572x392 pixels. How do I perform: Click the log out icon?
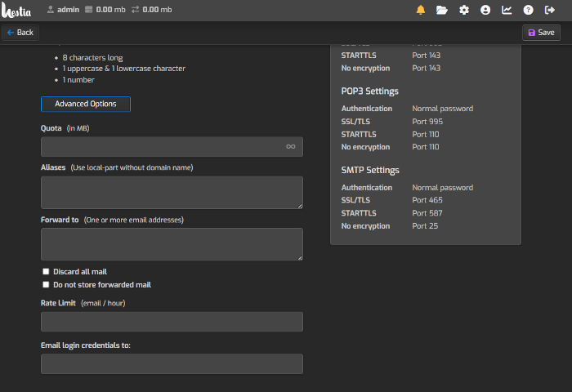pyautogui.click(x=550, y=10)
